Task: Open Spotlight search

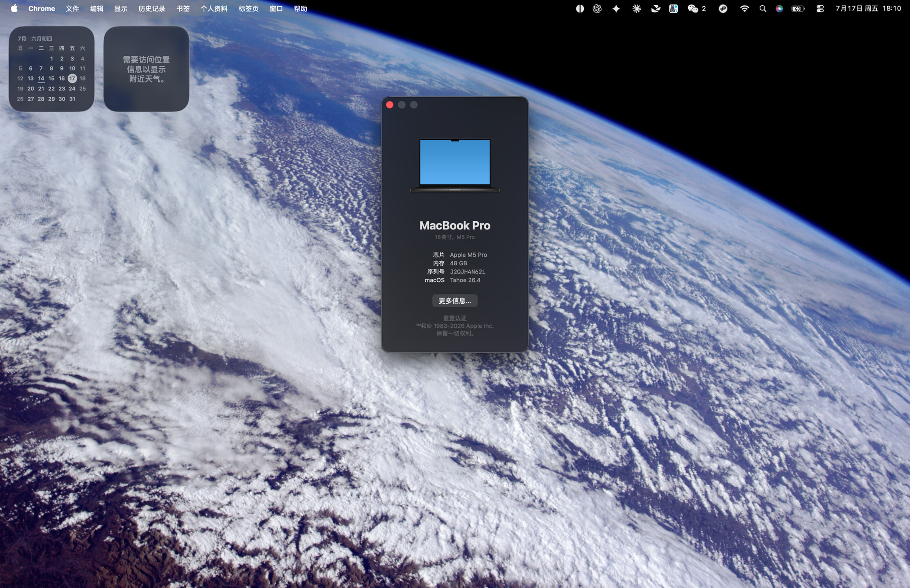Action: pos(763,9)
